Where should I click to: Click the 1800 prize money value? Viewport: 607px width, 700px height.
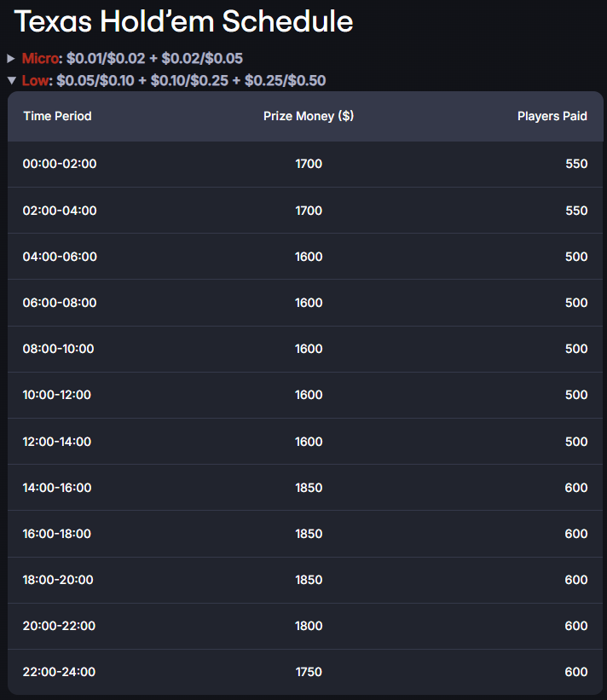(309, 626)
